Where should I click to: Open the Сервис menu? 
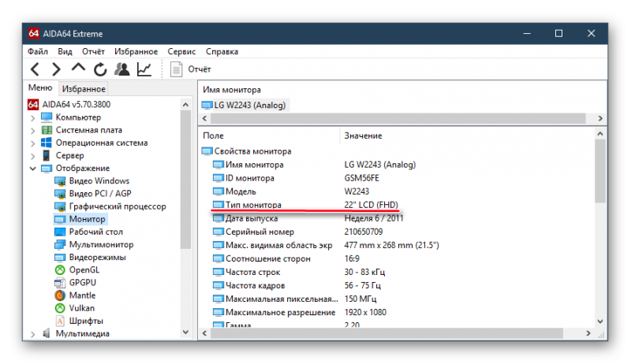[181, 51]
